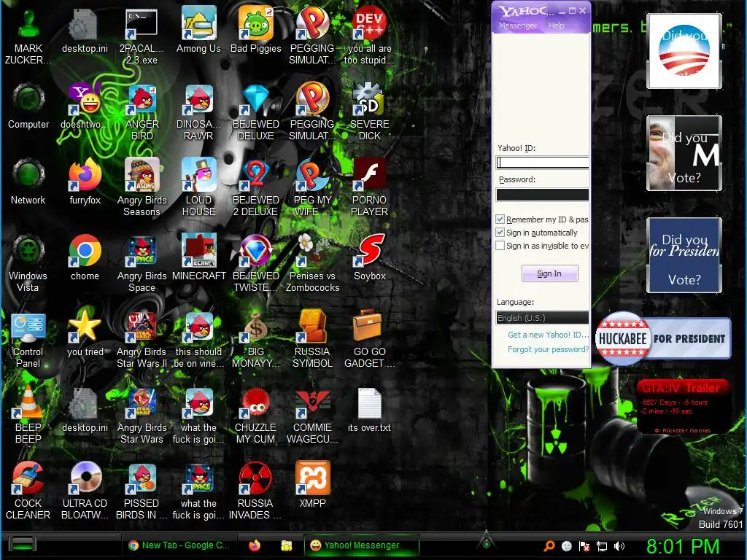
Task: Open the Firefox icon in the taskbar
Action: [255, 545]
